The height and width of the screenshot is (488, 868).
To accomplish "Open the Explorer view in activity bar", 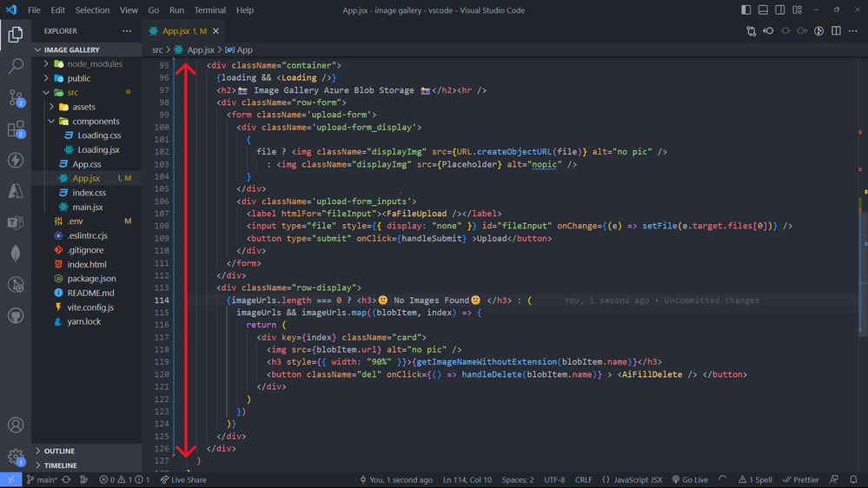I will coord(16,35).
